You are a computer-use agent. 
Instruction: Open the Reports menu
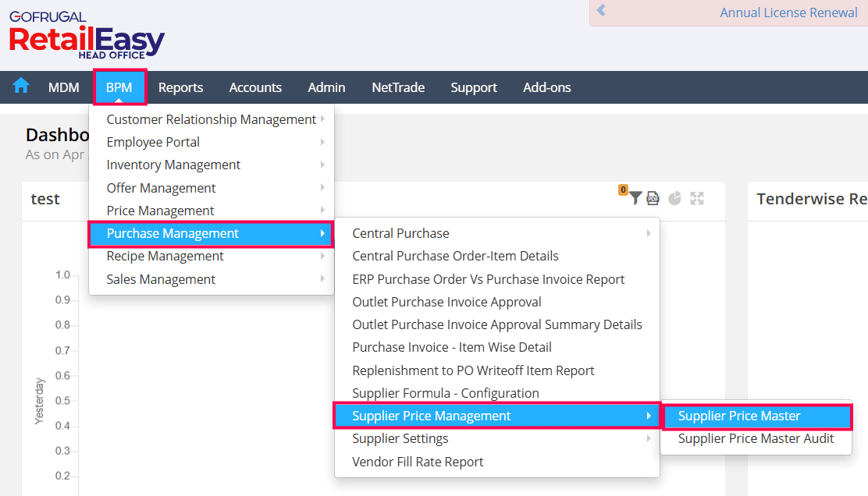[x=180, y=87]
